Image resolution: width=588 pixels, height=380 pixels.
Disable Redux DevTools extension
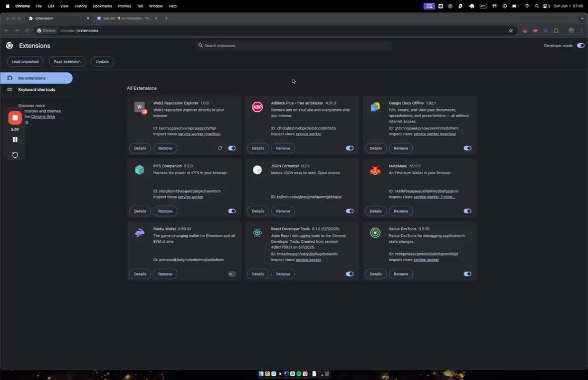click(467, 274)
